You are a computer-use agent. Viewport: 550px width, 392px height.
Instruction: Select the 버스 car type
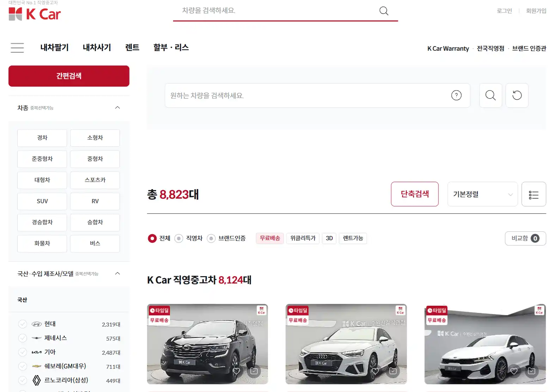click(95, 243)
